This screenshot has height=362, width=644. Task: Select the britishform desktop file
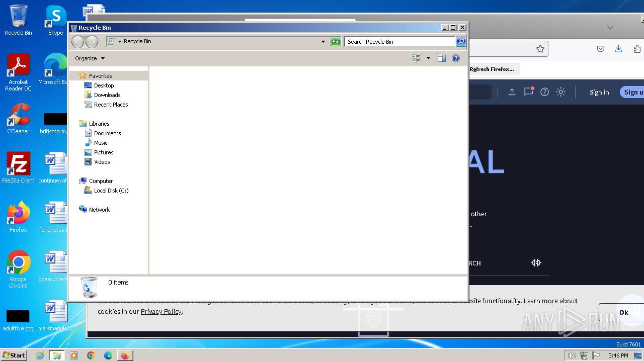[54, 123]
